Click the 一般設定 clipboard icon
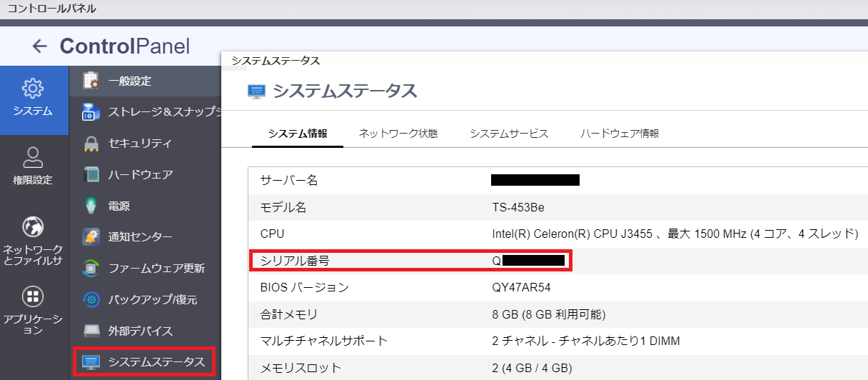Viewport: 868px width, 380px height. [x=91, y=81]
